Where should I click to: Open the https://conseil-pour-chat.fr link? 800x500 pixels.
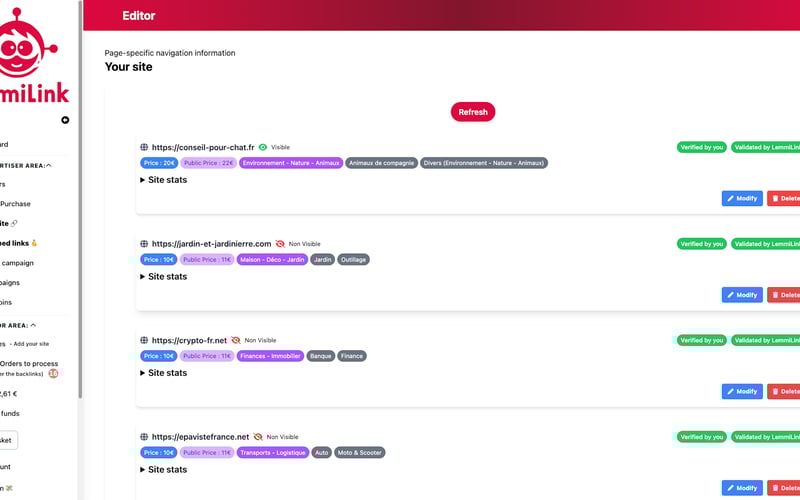[x=203, y=147]
